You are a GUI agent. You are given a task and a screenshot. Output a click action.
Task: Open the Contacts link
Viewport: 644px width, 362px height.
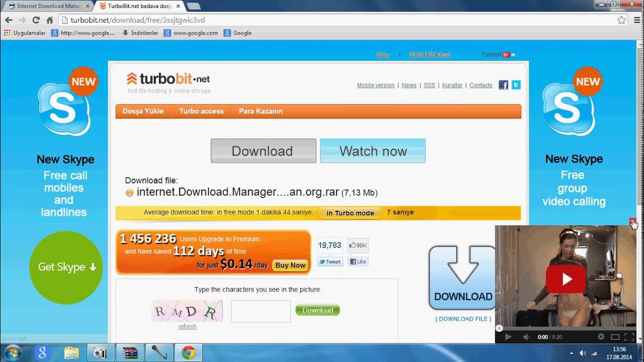(x=481, y=85)
